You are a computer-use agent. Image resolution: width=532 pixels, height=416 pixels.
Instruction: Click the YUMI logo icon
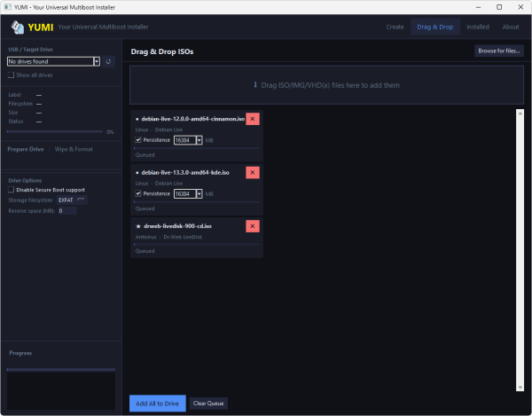point(18,27)
